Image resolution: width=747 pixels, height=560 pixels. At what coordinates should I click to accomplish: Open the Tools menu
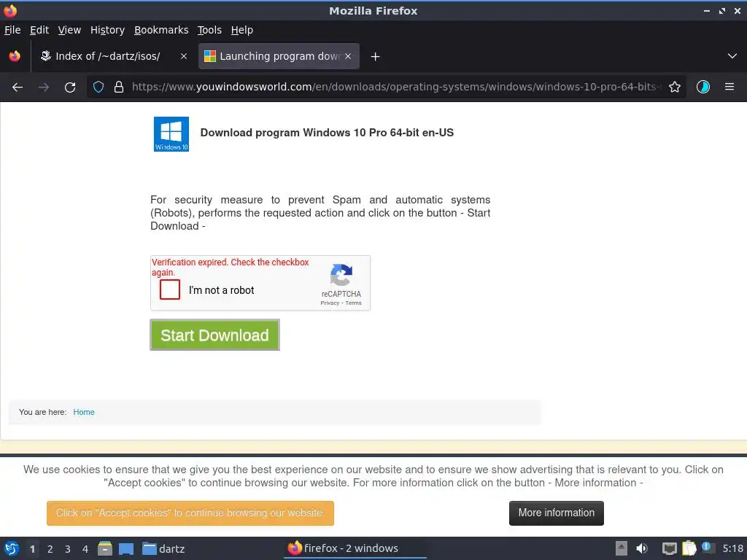tap(209, 30)
